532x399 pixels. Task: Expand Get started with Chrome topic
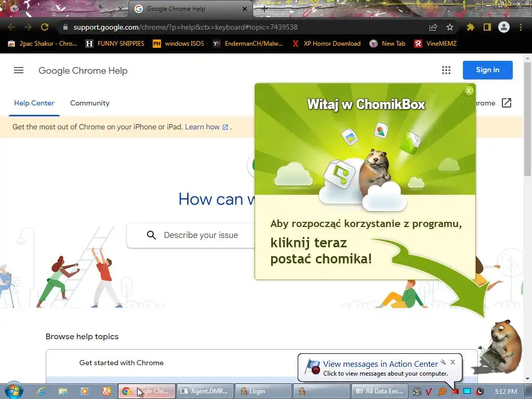[x=122, y=363]
